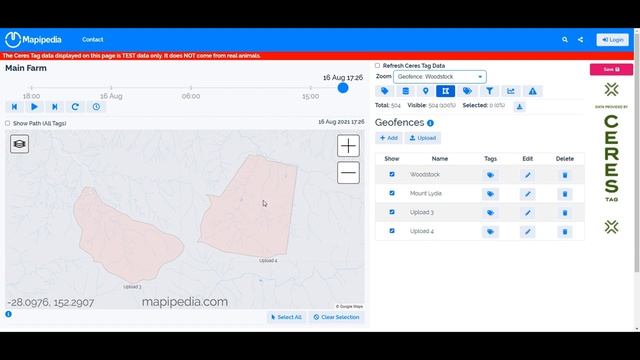This screenshot has height=360, width=640.
Task: Open the alerts warning triangle tab
Action: pyautogui.click(x=533, y=91)
